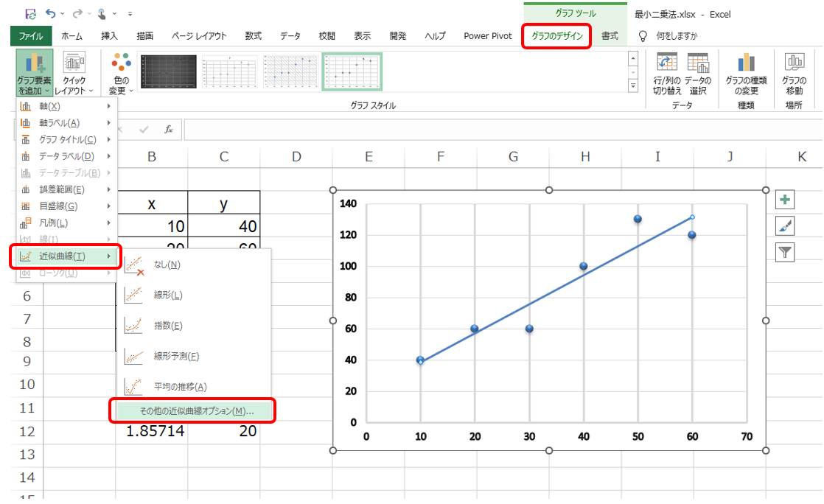
Task: Click データの選択 select data icon
Action: 698,72
